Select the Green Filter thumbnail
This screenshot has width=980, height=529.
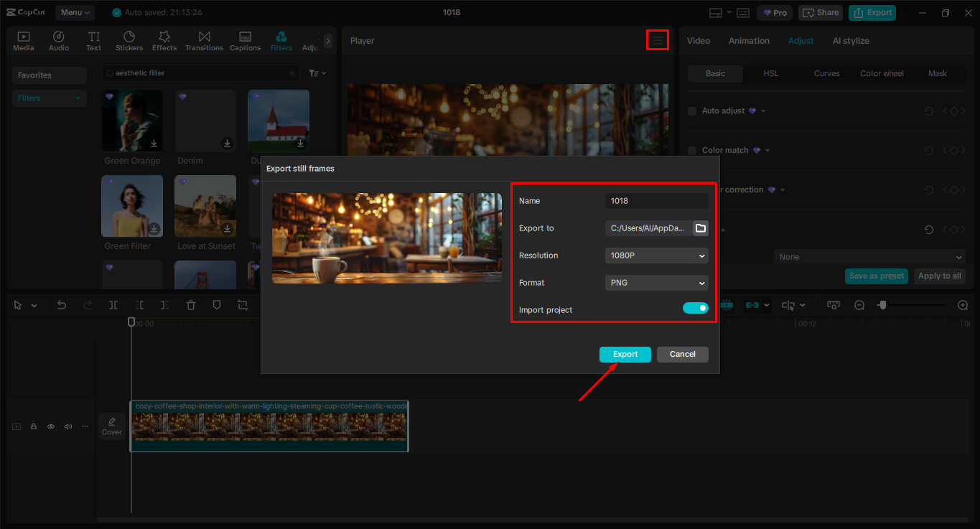[131, 206]
